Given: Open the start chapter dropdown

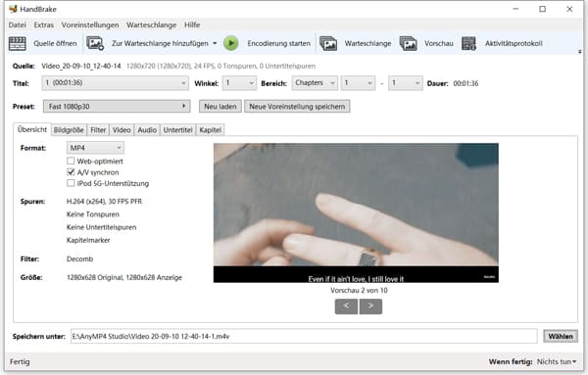Looking at the screenshot, I should pos(358,83).
